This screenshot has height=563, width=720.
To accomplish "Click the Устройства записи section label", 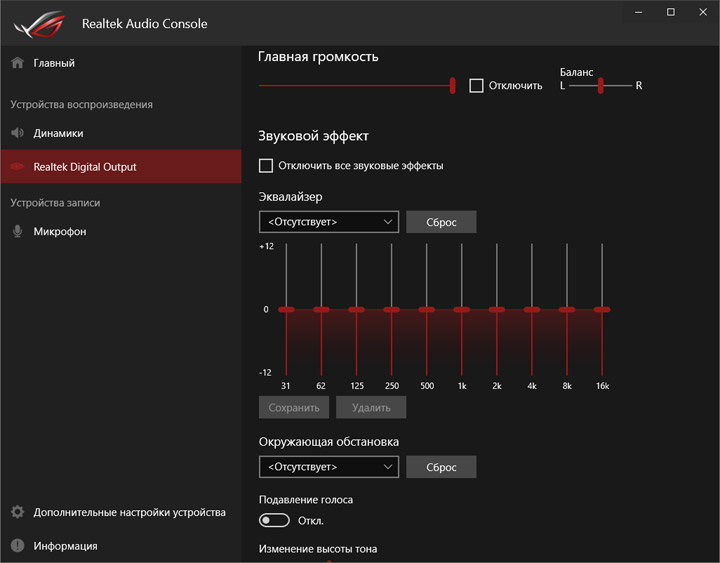I will [55, 203].
